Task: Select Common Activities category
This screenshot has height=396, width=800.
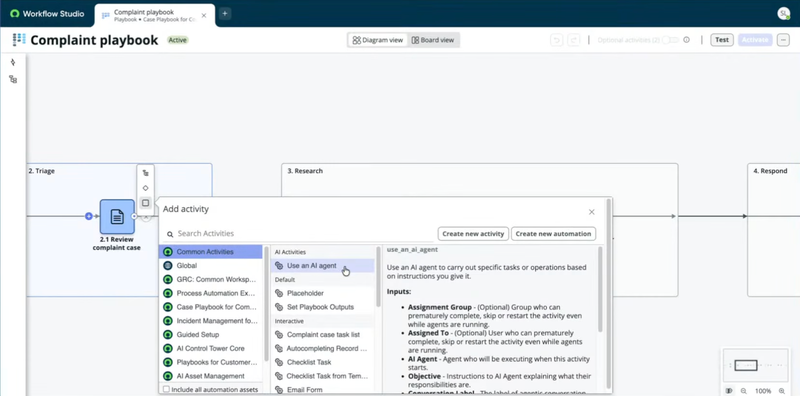Action: tap(211, 252)
